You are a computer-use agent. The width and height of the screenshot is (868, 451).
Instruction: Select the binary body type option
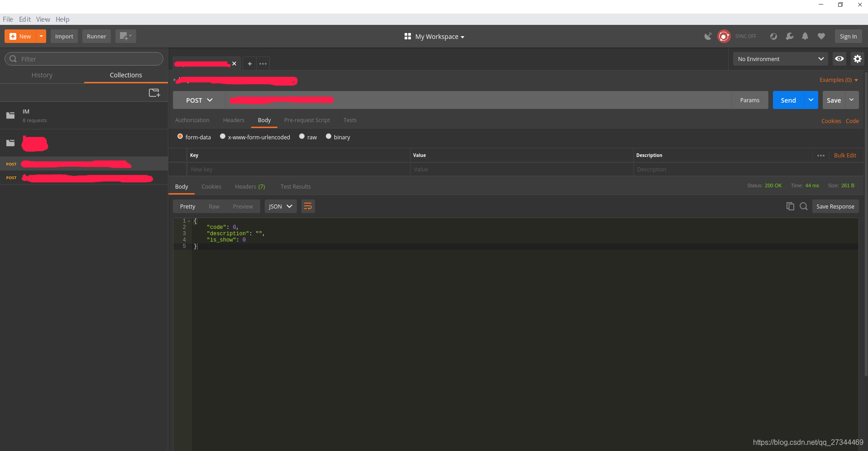click(329, 136)
